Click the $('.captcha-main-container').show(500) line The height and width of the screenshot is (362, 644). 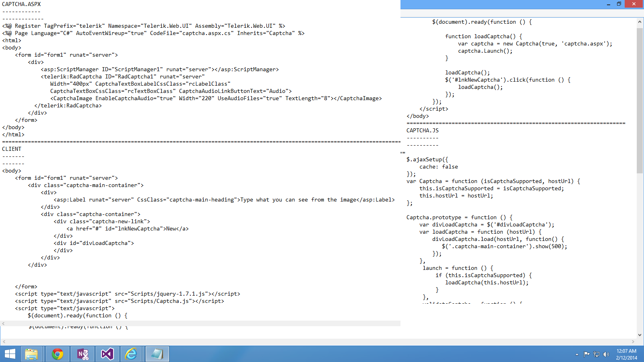click(505, 246)
